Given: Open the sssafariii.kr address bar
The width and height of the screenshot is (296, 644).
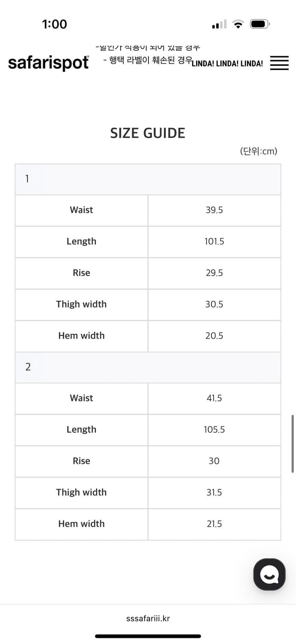Looking at the screenshot, I should (148, 618).
